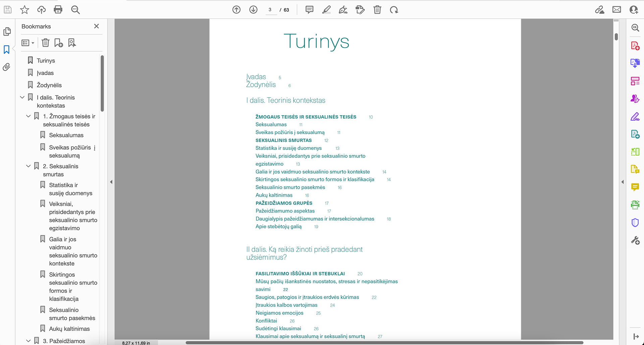Viewport: 644px width, 345px height.
Task: Open the share with others account icon
Action: tap(634, 10)
